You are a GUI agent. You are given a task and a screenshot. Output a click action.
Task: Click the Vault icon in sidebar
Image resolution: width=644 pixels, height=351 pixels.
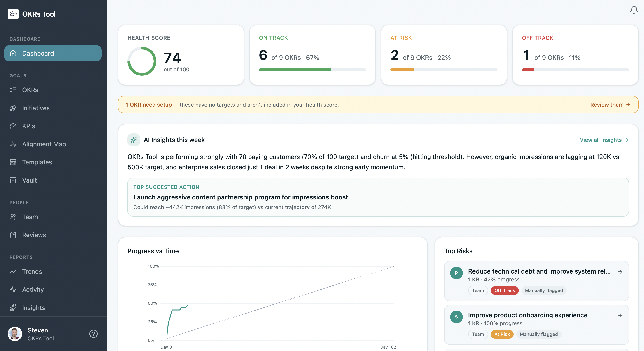[x=13, y=180]
